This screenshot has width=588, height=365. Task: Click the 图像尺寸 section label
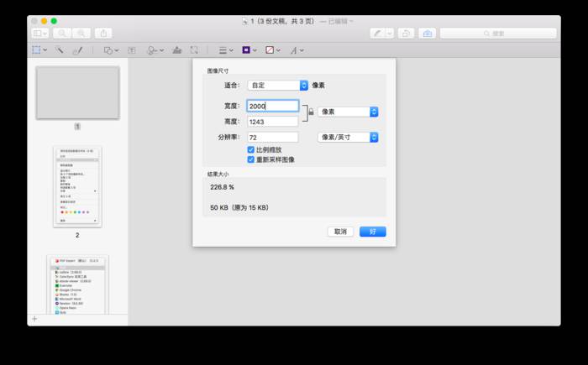point(218,70)
